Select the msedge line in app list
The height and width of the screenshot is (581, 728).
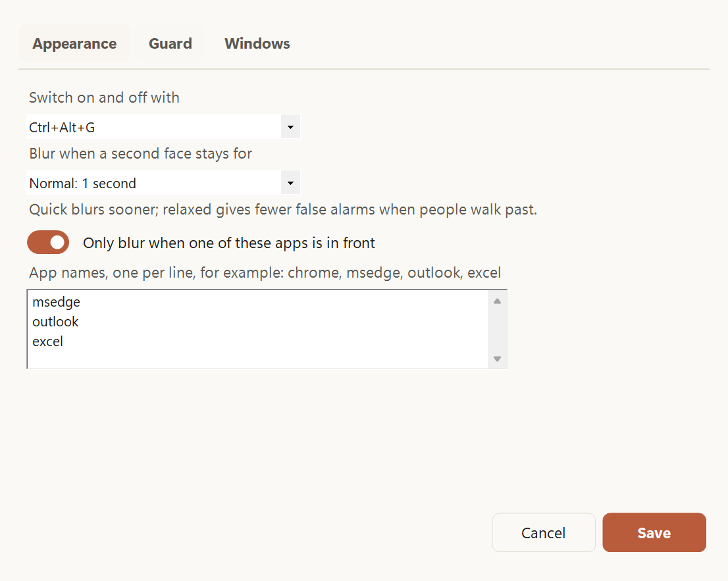(56, 301)
